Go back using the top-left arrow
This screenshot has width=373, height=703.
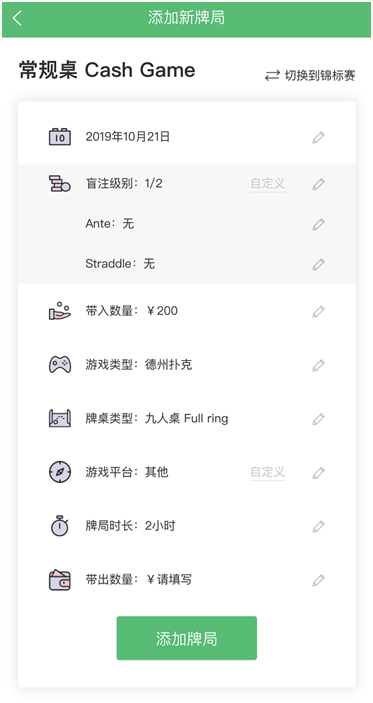click(17, 18)
